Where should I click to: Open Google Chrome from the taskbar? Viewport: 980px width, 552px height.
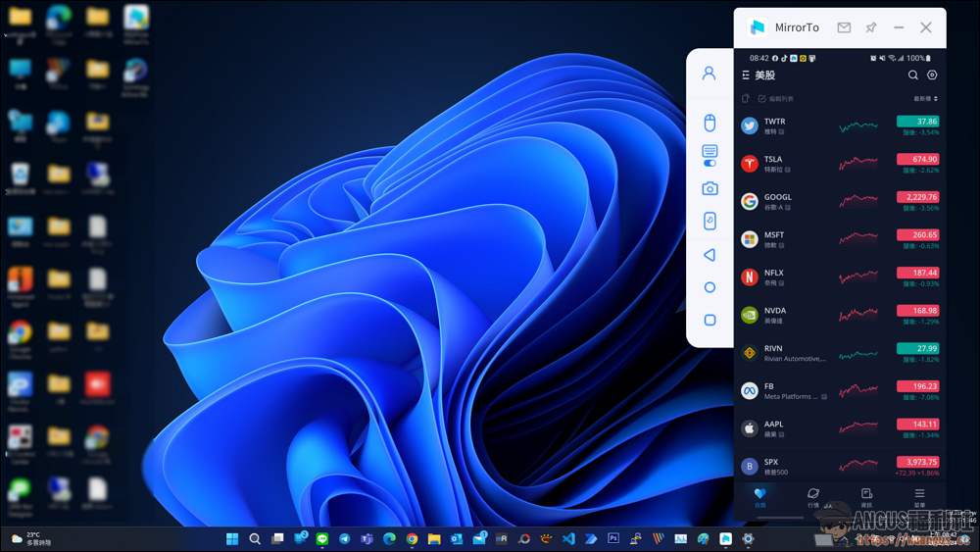click(412, 539)
